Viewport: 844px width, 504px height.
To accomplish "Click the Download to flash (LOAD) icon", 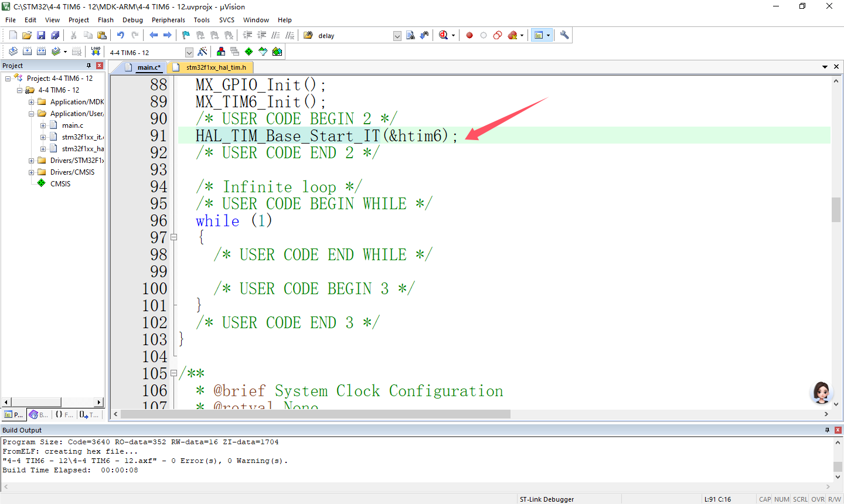I will (96, 52).
